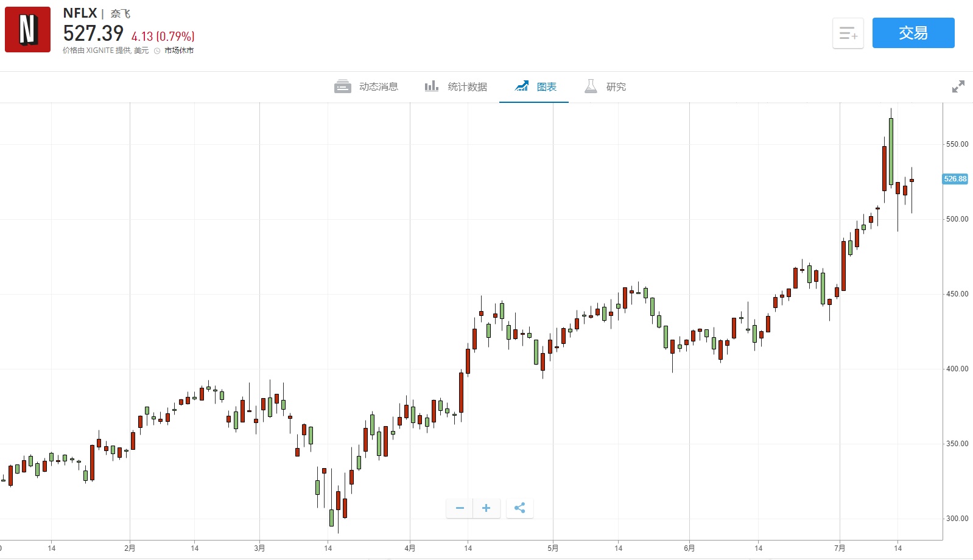Click the bar chart statistics icon
The image size is (973, 560).
[431, 86]
